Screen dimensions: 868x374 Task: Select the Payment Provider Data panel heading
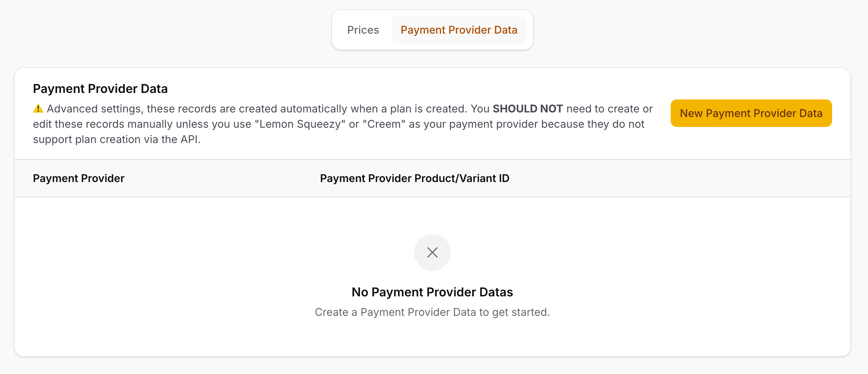[100, 88]
